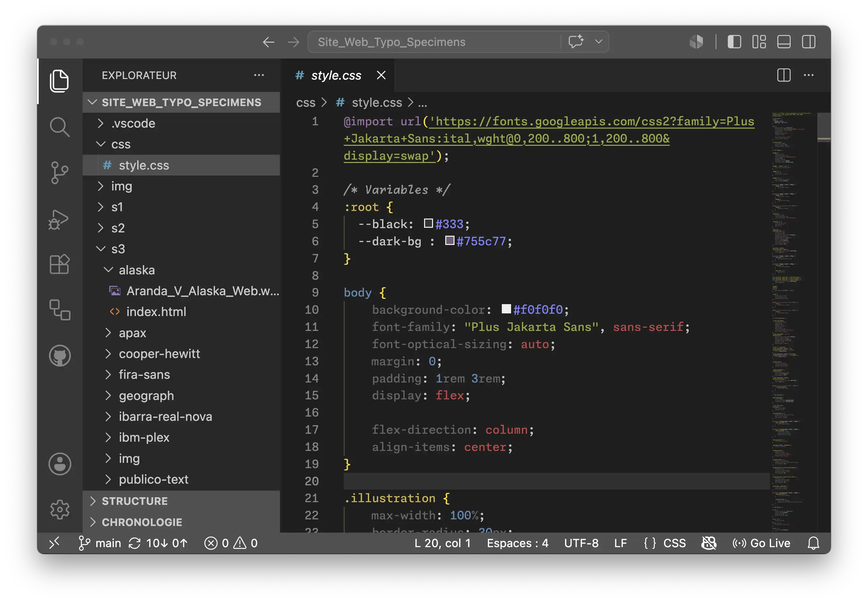The image size is (868, 603).
Task: Expand the ibarra-real-nova folder
Action: (x=181, y=416)
